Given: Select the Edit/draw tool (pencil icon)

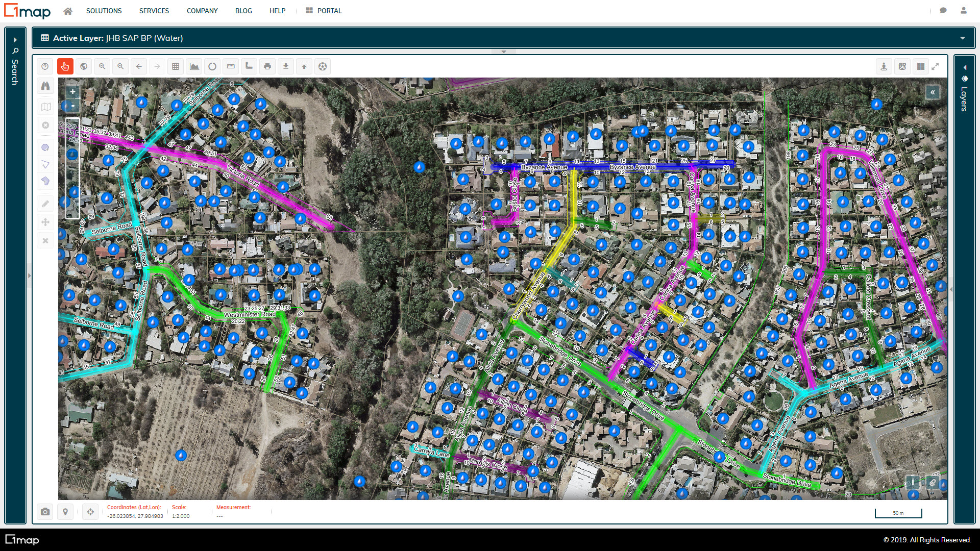Looking at the screenshot, I should coord(45,204).
